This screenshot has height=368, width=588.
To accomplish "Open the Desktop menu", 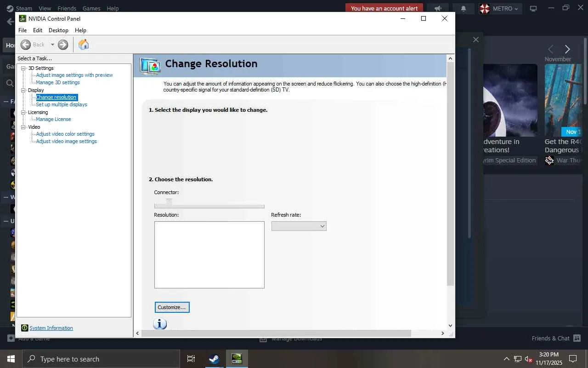I will 58,30.
